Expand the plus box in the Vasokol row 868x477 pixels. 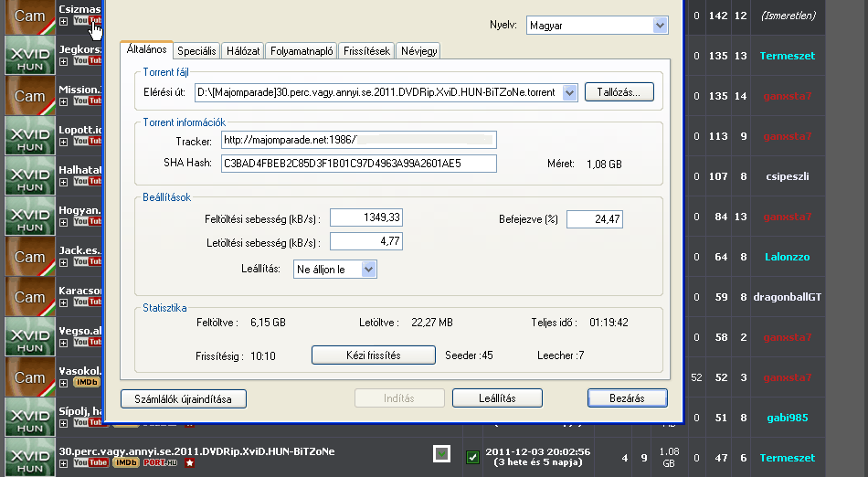64,383
